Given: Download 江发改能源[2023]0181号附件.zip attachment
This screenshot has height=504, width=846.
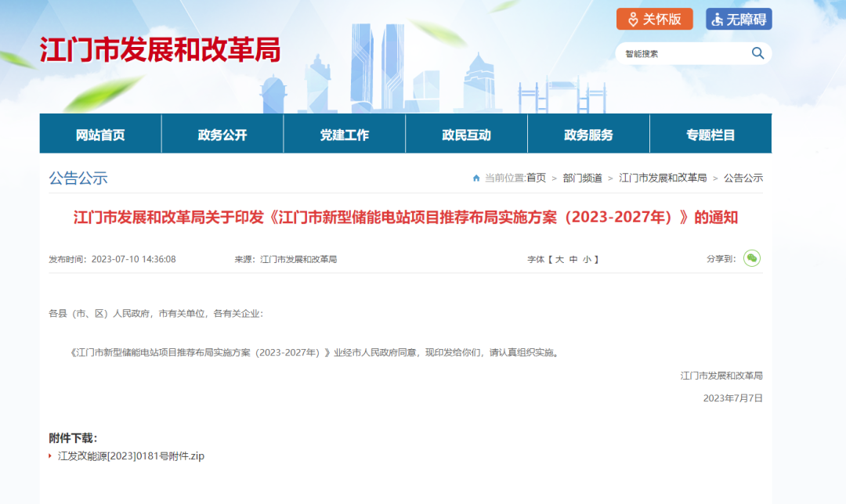Looking at the screenshot, I should click(x=131, y=455).
